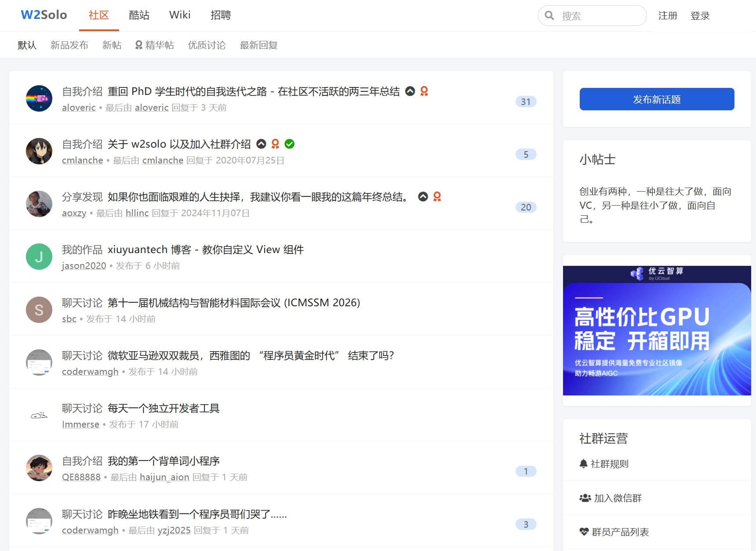Click the bell icon beside 社群规则

584,464
